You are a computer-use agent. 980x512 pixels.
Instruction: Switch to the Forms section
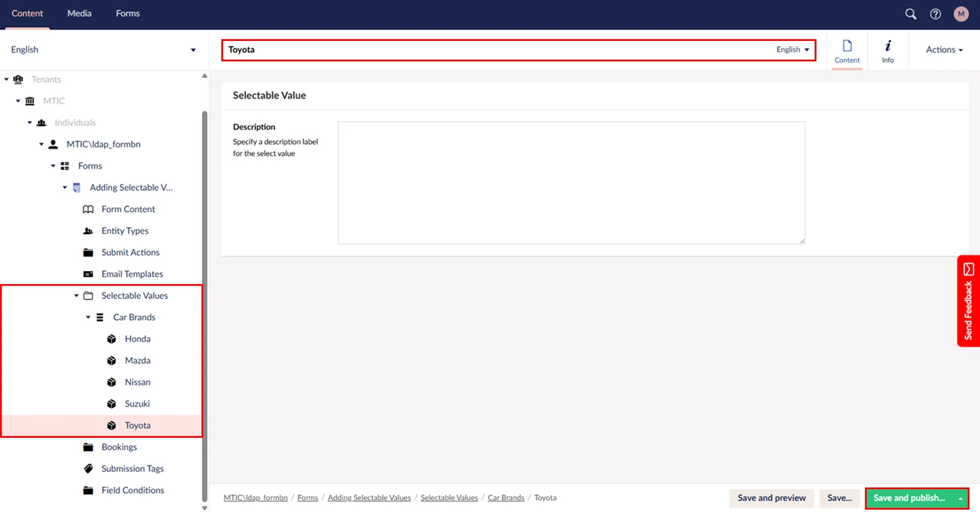[127, 13]
